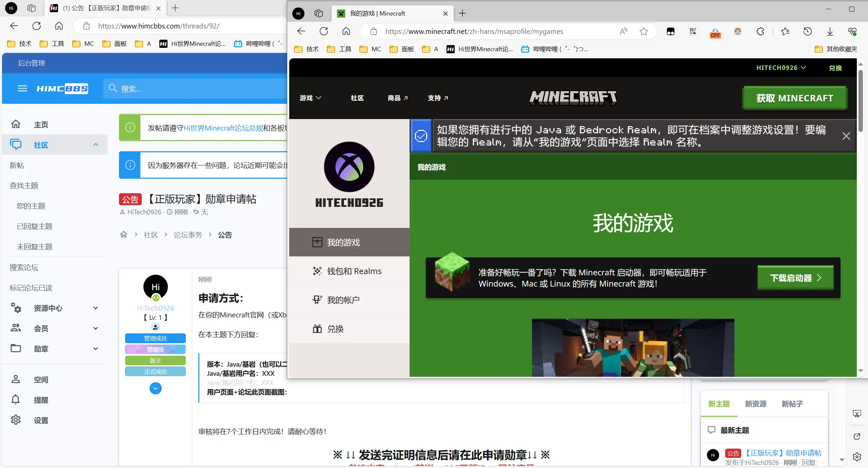
Task: Toggle the OFF-labeled tracker extension icon
Action: click(x=715, y=33)
